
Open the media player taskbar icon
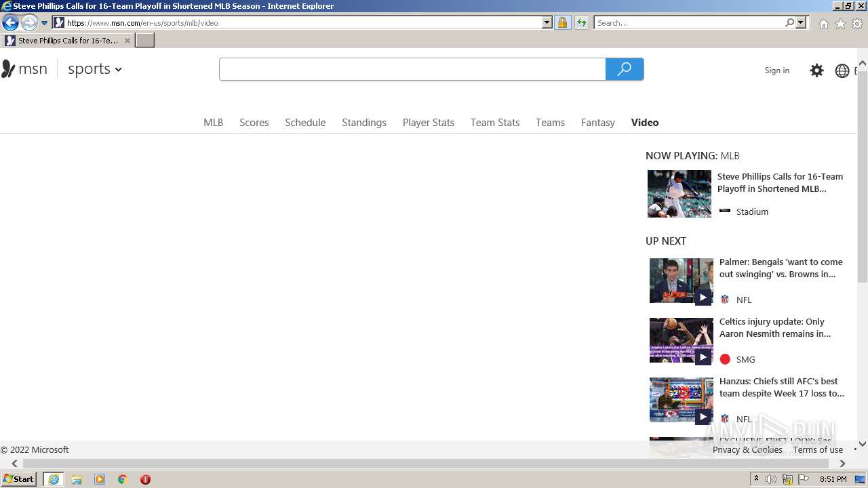[x=100, y=479]
